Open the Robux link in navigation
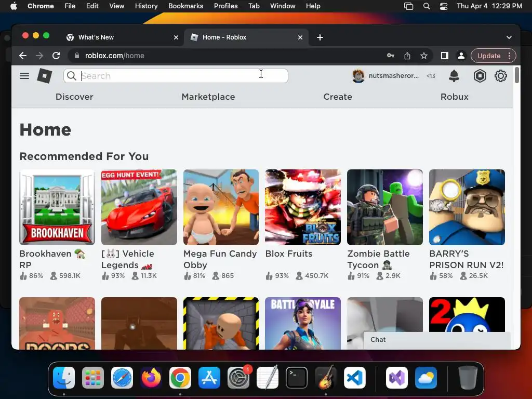 454,97
